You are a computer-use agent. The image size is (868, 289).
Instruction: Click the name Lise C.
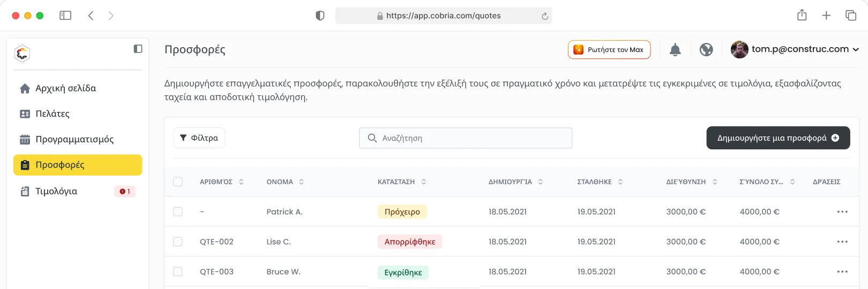coord(279,242)
